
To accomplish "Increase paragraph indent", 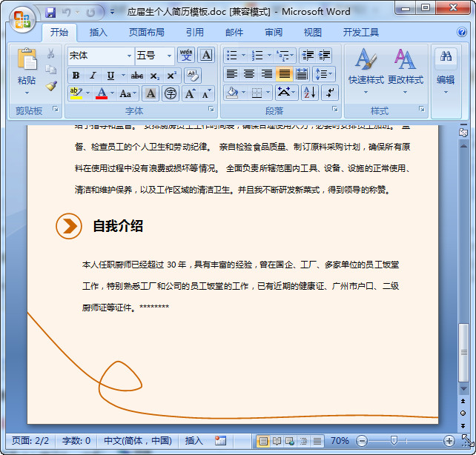I will click(x=324, y=56).
